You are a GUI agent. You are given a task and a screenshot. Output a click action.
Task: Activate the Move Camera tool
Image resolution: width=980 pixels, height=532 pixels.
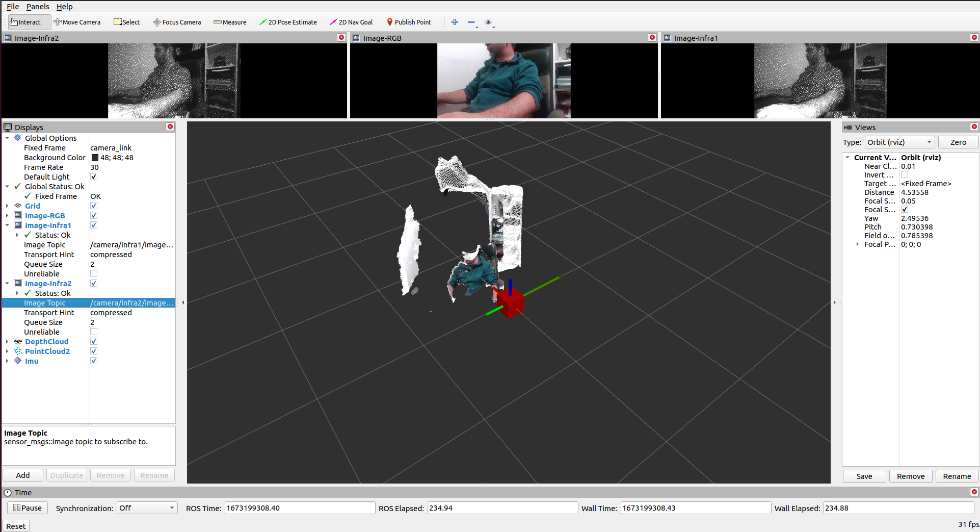[77, 22]
